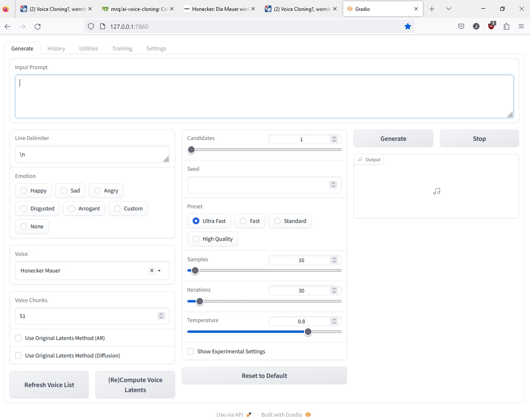This screenshot has height=420, width=530.
Task: Select the Happy emotion
Action: (33, 190)
